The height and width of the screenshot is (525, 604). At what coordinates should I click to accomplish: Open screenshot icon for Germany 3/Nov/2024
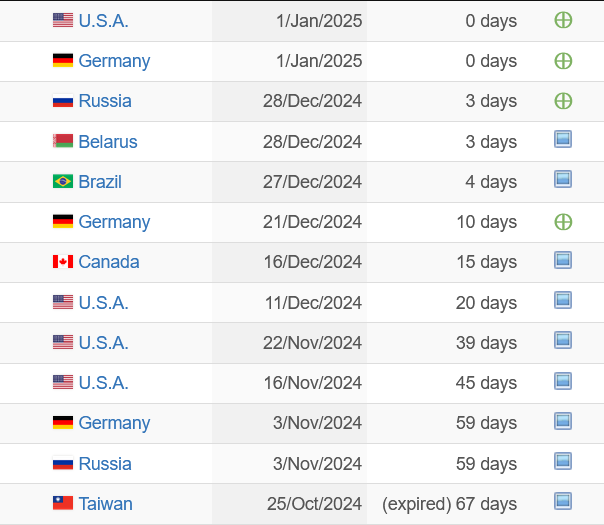tap(563, 421)
